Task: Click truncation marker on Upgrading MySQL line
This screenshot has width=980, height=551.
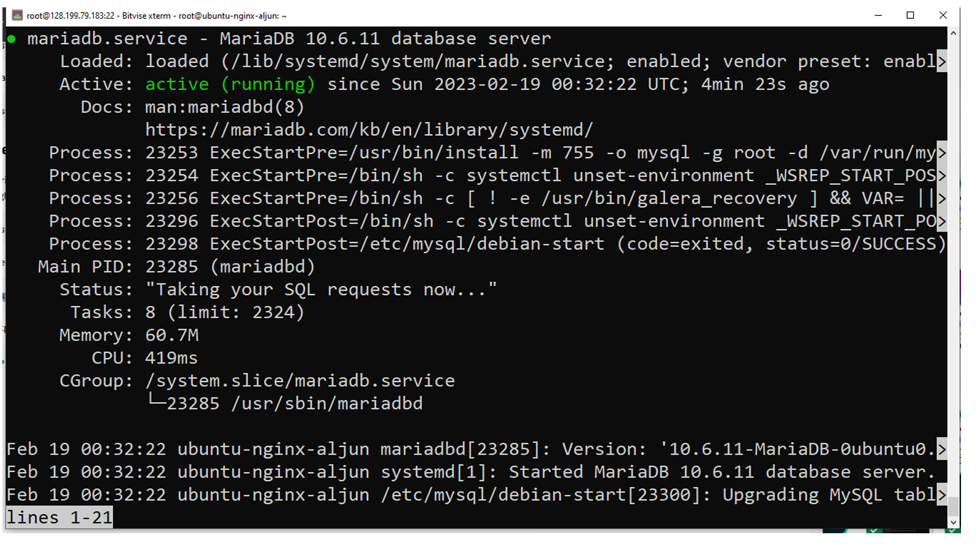Action: click(x=942, y=495)
